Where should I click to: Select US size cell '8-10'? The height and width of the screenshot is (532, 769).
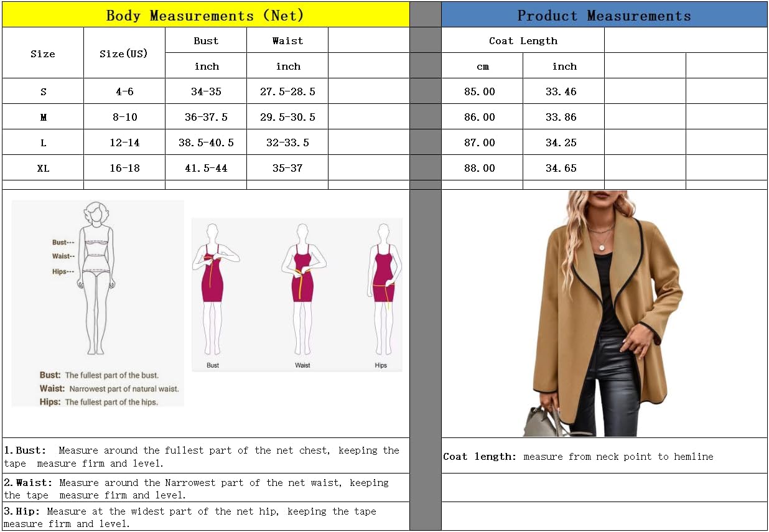(124, 117)
